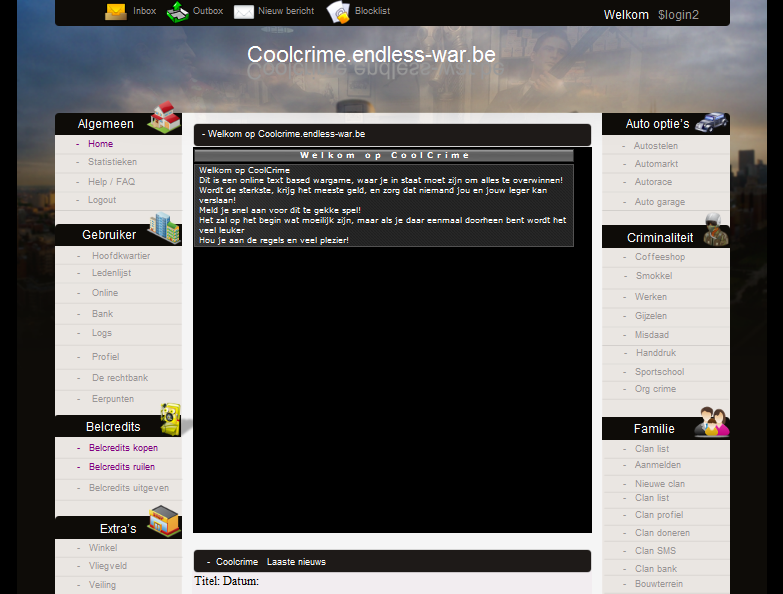Click the car icon beside Auto optie's

711,121
